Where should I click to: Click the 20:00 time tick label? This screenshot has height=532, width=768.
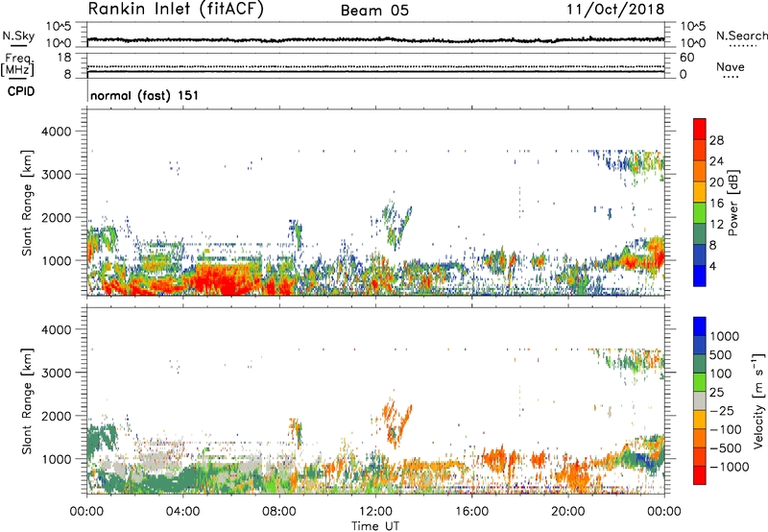[x=567, y=512]
